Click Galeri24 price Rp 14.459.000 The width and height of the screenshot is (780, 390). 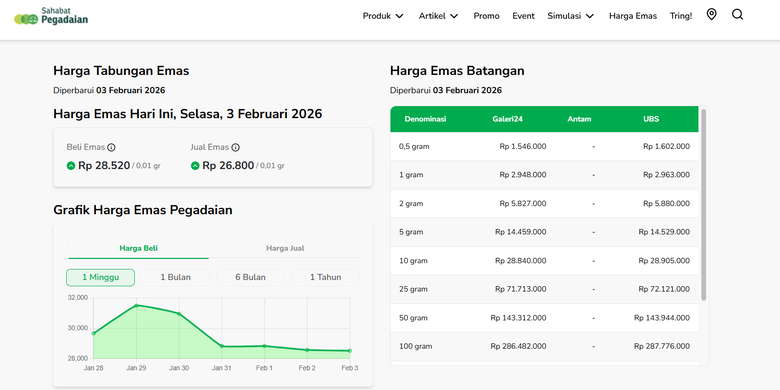click(x=520, y=232)
